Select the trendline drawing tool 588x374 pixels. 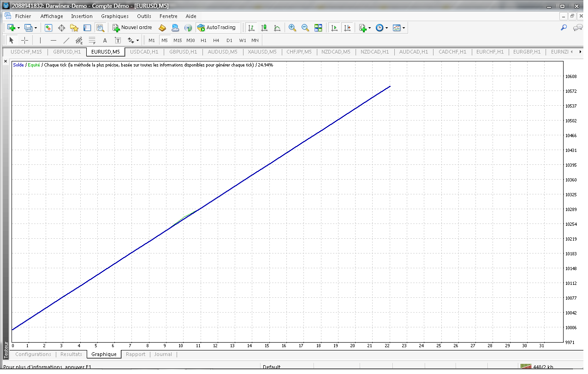[66, 40]
